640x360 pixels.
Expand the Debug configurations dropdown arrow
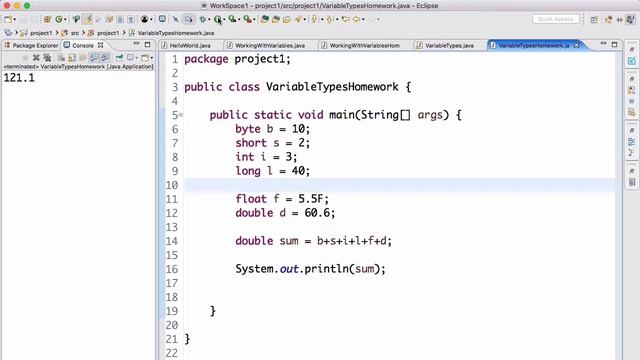click(209, 20)
